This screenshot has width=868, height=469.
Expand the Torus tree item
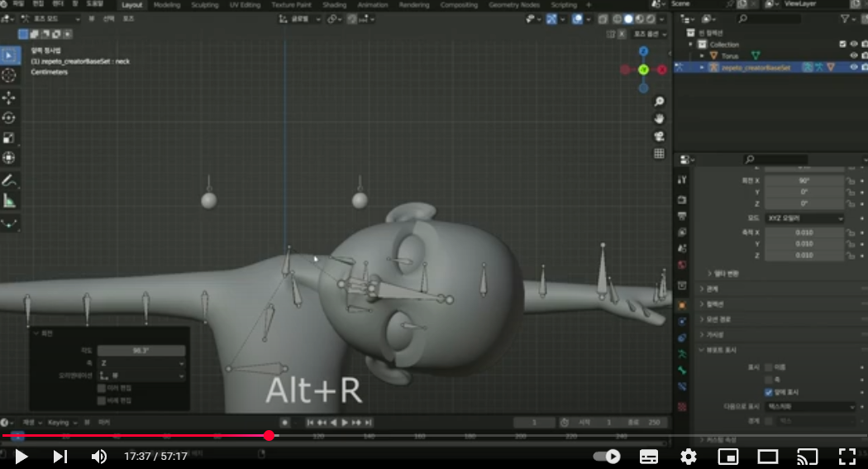[x=702, y=56]
